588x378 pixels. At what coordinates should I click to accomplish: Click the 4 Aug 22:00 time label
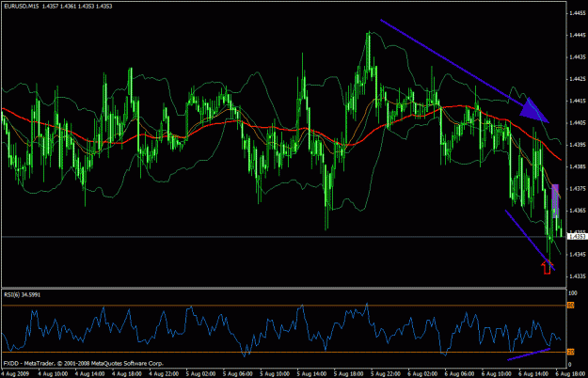[165, 374]
